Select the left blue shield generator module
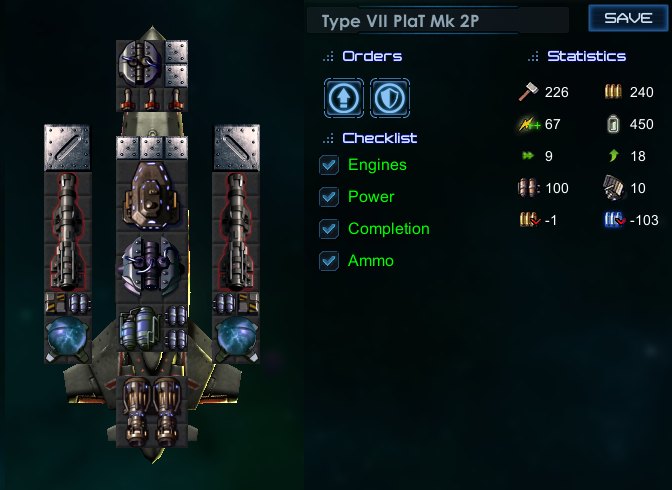Image resolution: width=672 pixels, height=490 pixels. (68, 339)
